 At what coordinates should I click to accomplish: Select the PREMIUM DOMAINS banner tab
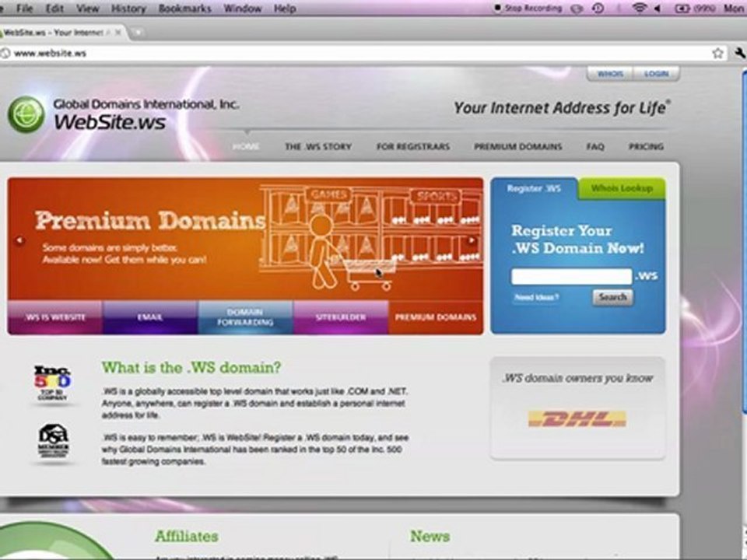point(436,317)
